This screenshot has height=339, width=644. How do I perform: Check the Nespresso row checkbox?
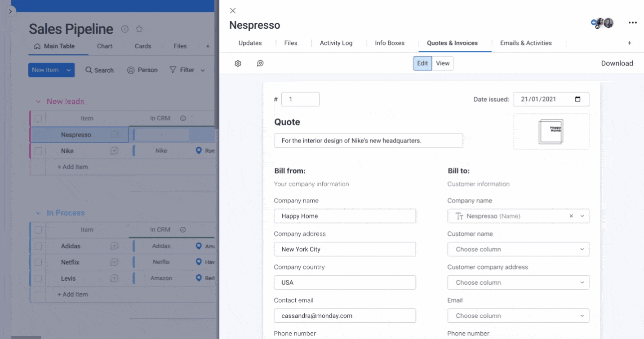click(38, 135)
